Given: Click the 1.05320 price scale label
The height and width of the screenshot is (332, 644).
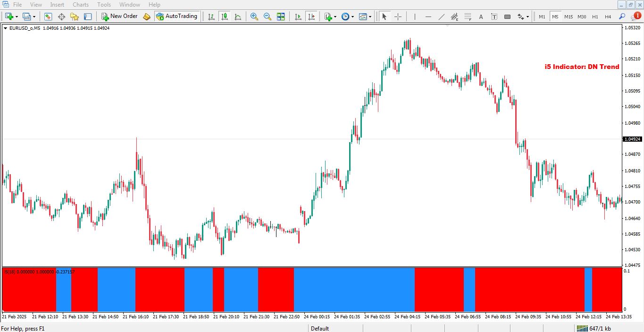Looking at the screenshot, I should pos(633,28).
